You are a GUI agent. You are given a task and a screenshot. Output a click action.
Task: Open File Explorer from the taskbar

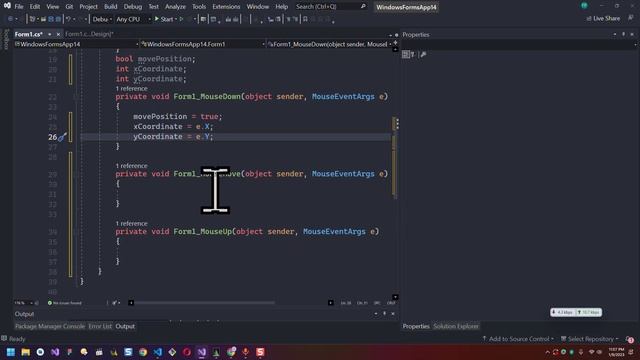pos(25,352)
